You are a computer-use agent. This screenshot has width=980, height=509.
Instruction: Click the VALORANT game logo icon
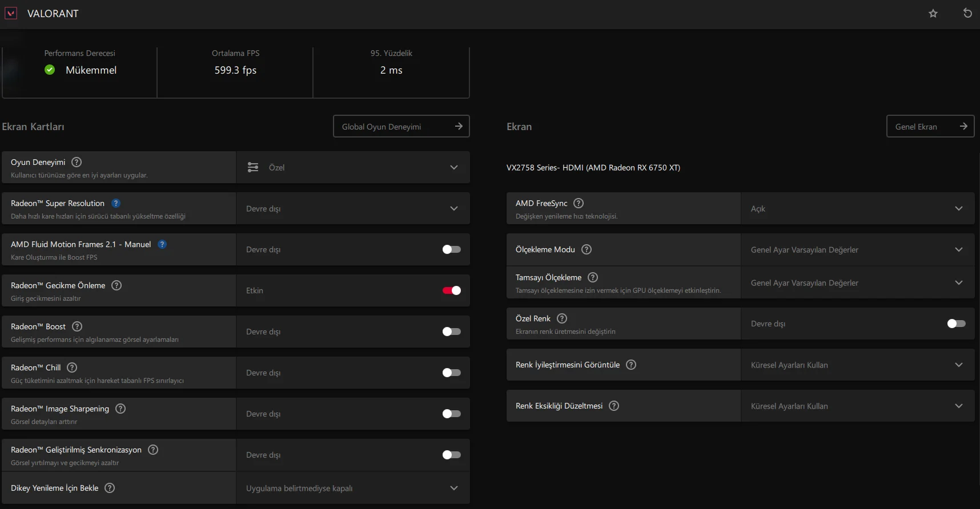pos(11,13)
